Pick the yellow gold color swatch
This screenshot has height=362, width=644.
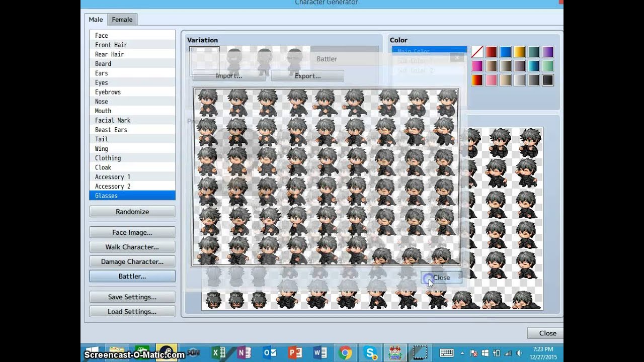click(x=519, y=52)
